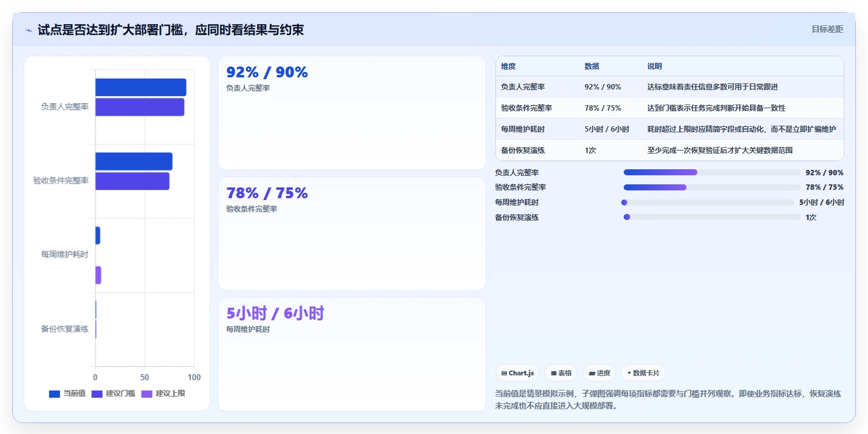Click the description starting 耗时超过上限时应精简字段

[x=742, y=129]
